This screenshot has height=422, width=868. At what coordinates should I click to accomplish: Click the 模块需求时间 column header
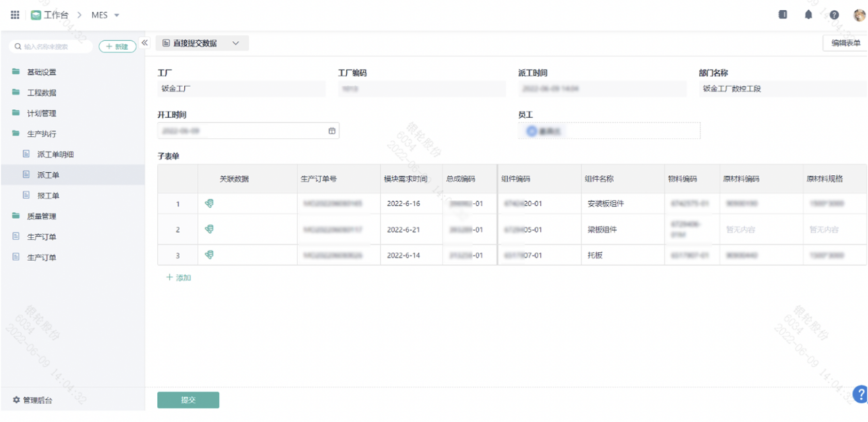[x=411, y=179]
